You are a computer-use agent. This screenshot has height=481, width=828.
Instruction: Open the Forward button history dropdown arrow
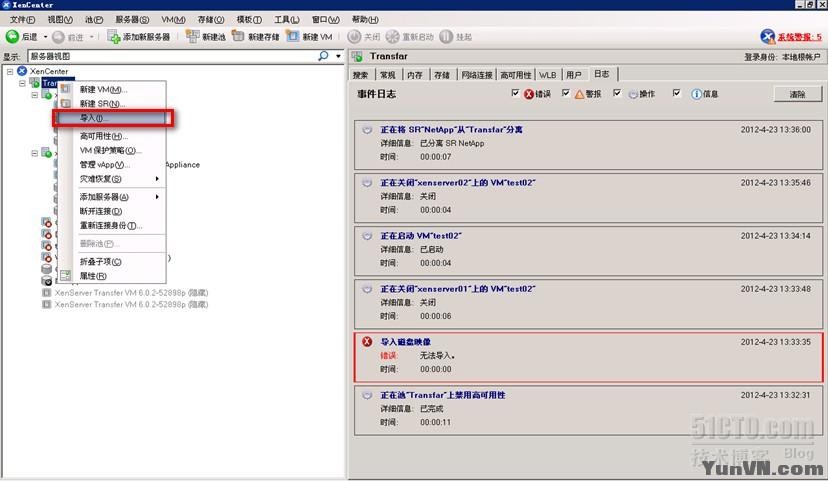[x=92, y=37]
